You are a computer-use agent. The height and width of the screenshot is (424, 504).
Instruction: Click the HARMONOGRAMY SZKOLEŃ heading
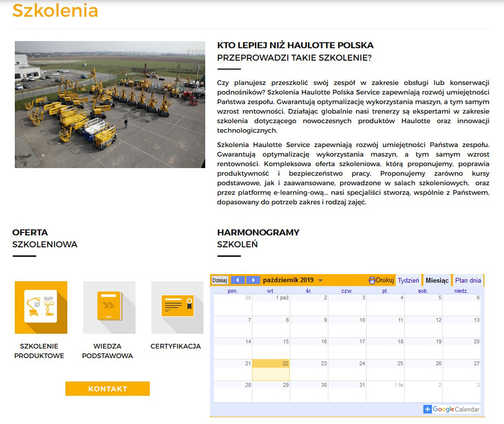258,238
